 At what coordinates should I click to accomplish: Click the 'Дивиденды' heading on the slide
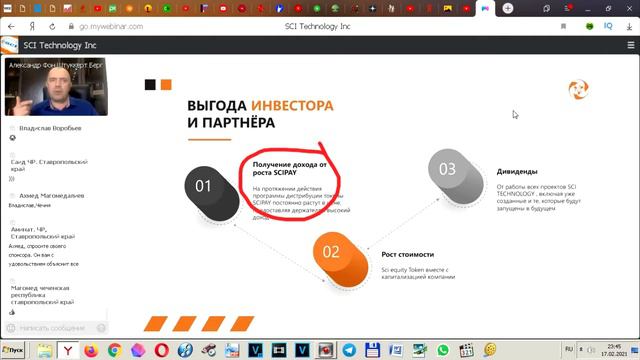tap(517, 171)
